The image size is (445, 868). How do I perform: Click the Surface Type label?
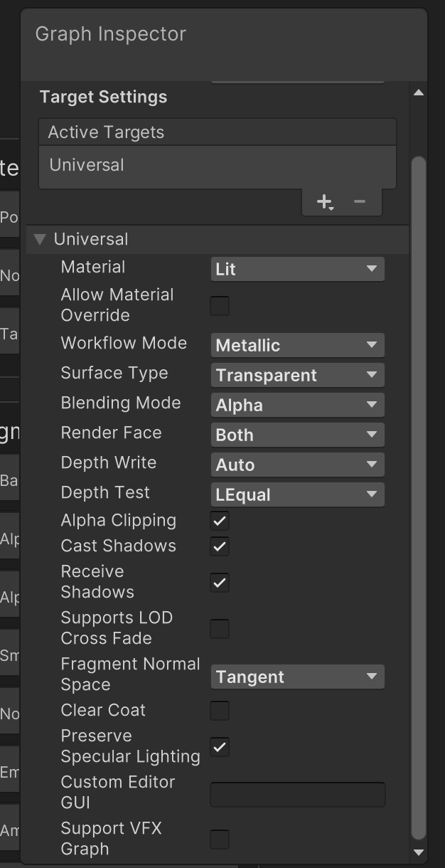click(114, 373)
